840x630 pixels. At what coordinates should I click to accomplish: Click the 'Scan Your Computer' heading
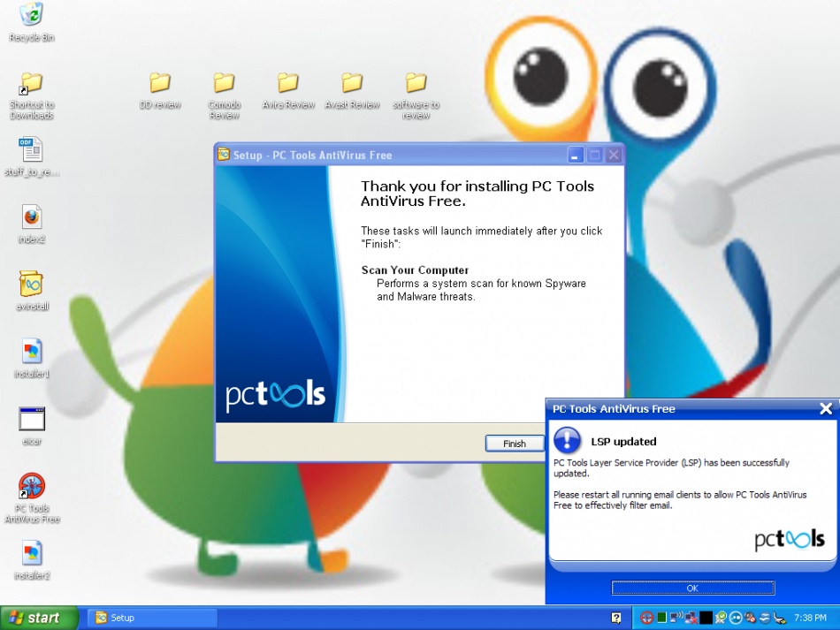point(415,270)
